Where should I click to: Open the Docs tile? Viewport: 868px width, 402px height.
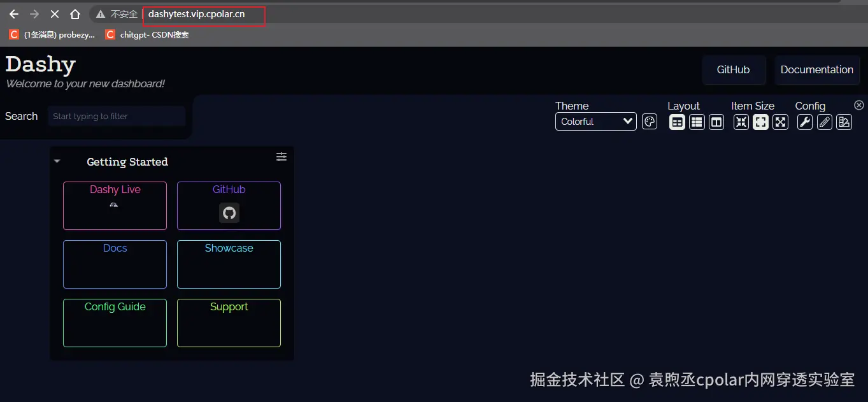tap(115, 264)
